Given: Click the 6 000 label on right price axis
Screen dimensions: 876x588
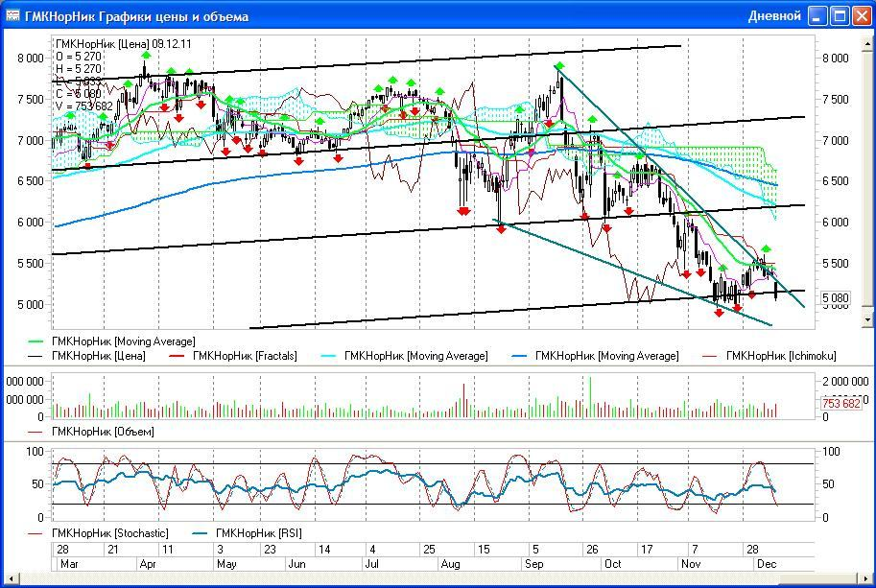Looking at the screenshot, I should coord(835,223).
